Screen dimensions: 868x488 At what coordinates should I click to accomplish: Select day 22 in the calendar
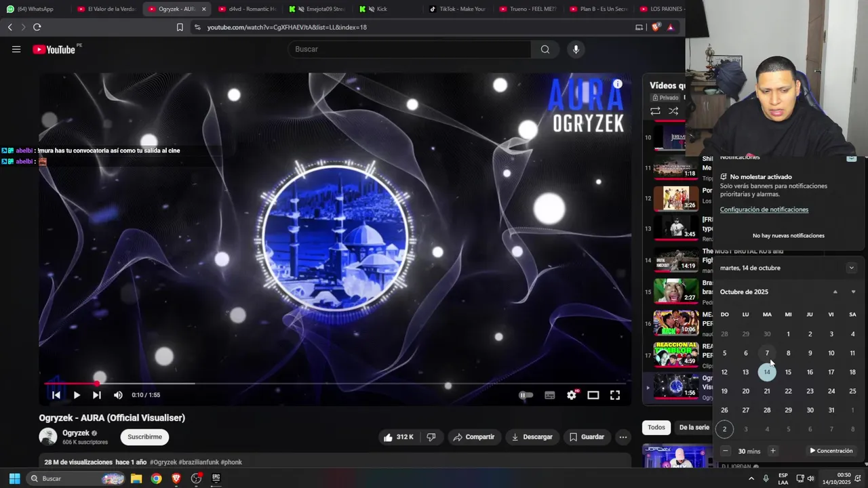click(x=788, y=391)
